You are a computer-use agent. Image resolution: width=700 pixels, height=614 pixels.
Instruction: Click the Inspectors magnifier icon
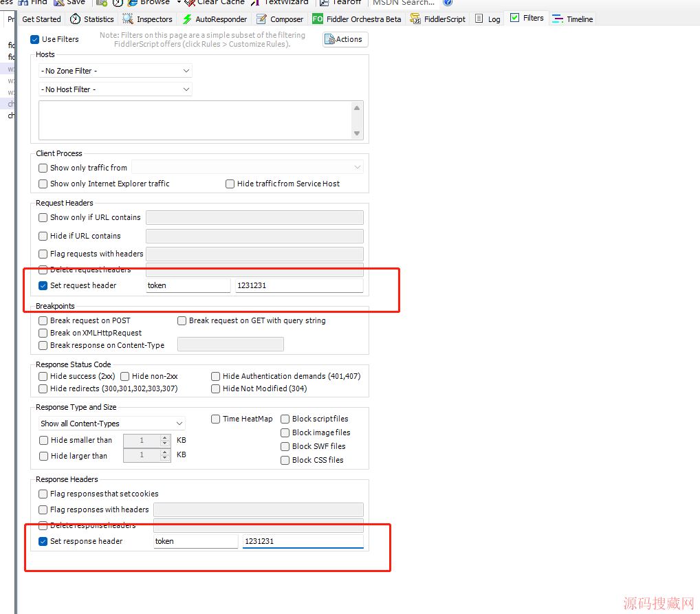pos(128,19)
